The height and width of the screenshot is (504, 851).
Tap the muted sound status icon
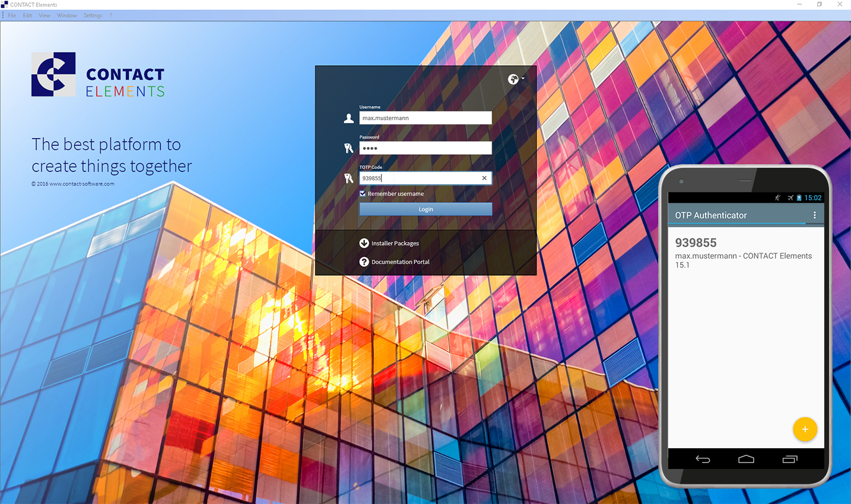tap(777, 197)
